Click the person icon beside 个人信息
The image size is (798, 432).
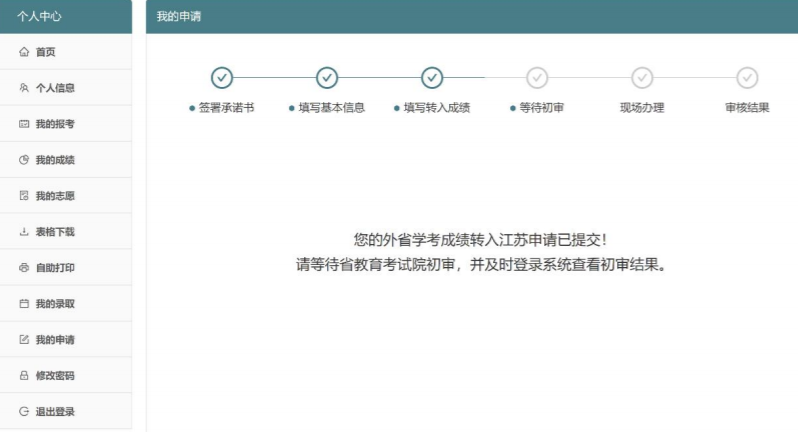(x=24, y=88)
